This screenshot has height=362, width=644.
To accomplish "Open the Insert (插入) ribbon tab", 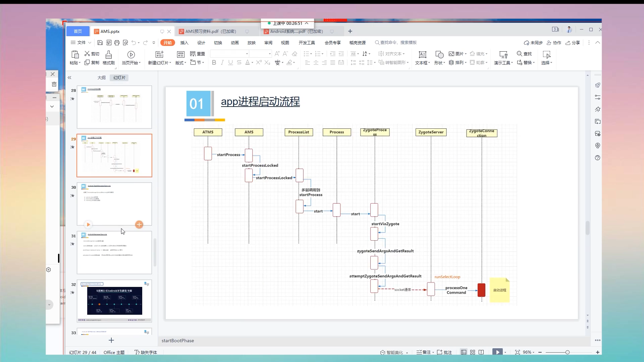I will click(x=184, y=43).
